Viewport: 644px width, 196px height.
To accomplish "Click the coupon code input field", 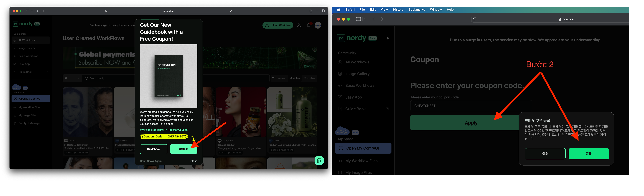I will pyautogui.click(x=471, y=106).
